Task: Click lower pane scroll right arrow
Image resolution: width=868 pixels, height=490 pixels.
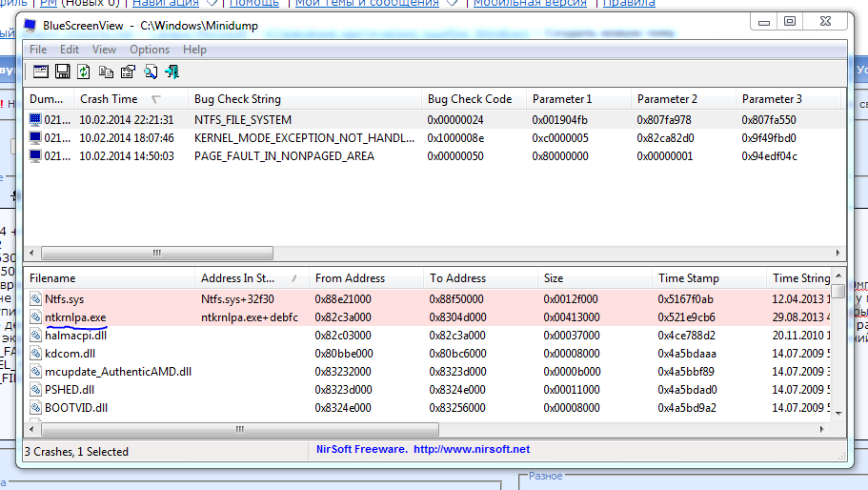Action: 821,429
